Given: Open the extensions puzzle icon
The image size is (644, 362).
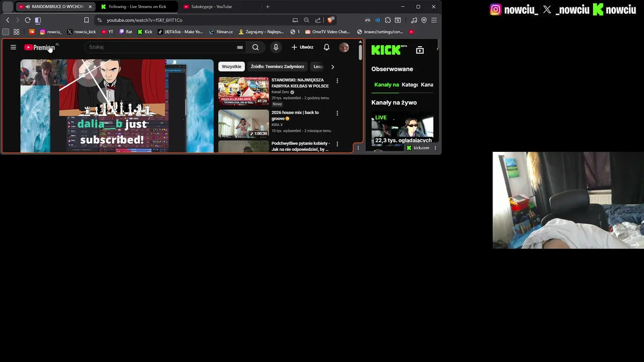Looking at the screenshot, I should (388, 20).
